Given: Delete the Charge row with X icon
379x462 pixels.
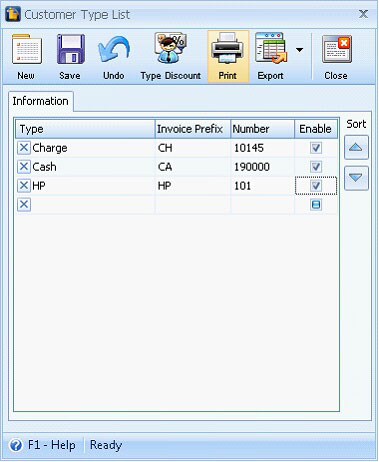Looking at the screenshot, I should [24, 148].
